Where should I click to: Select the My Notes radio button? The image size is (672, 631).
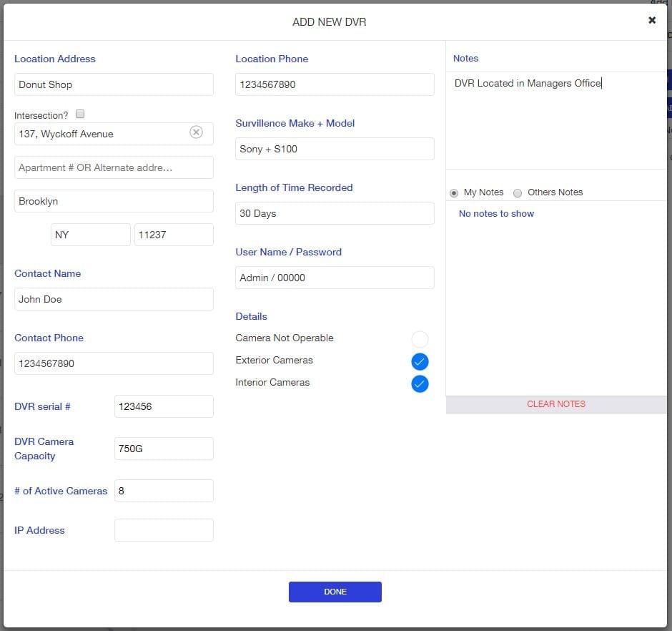click(454, 193)
